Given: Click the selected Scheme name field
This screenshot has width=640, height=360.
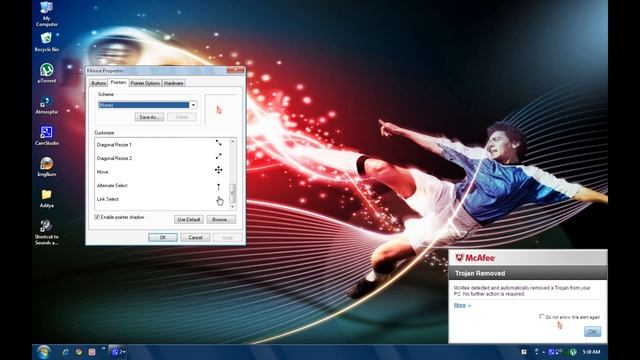Looking at the screenshot, I should point(144,105).
